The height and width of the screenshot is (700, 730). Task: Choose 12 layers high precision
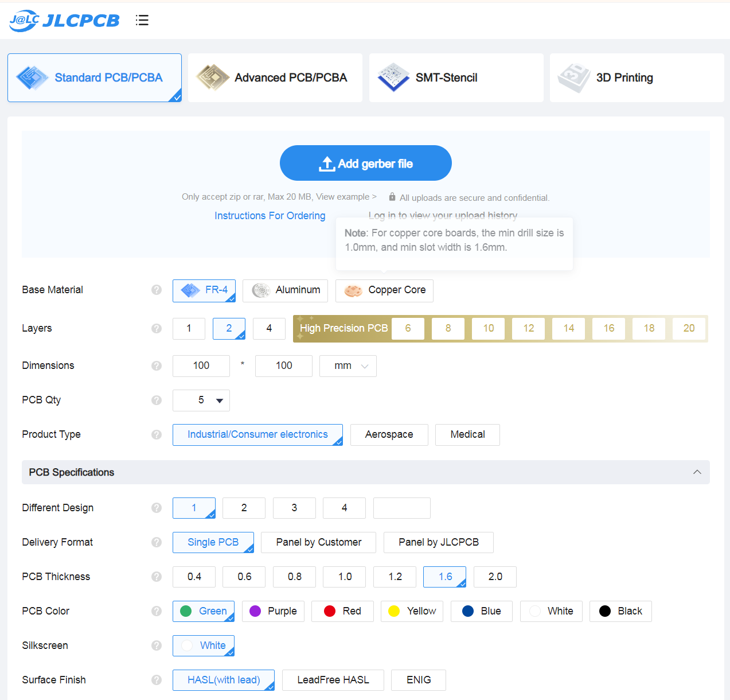pyautogui.click(x=528, y=329)
